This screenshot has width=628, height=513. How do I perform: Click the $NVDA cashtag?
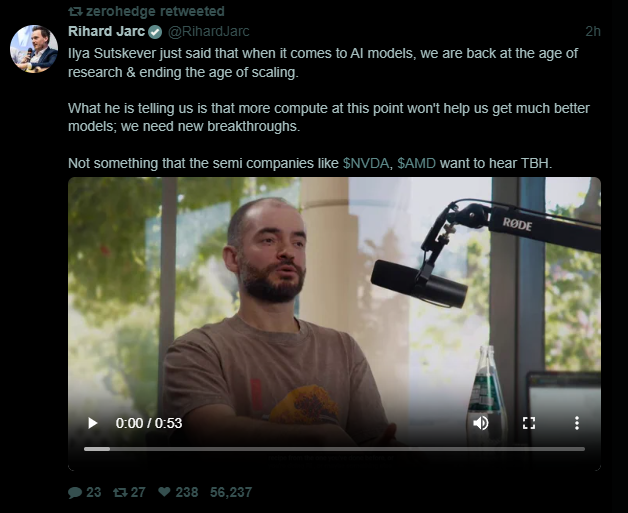click(x=366, y=163)
